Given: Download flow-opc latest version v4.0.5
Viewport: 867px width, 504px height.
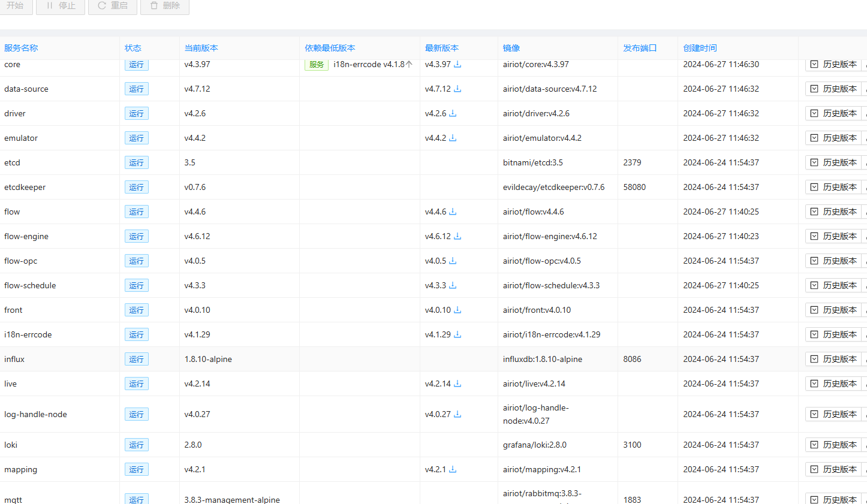Looking at the screenshot, I should pyautogui.click(x=453, y=261).
